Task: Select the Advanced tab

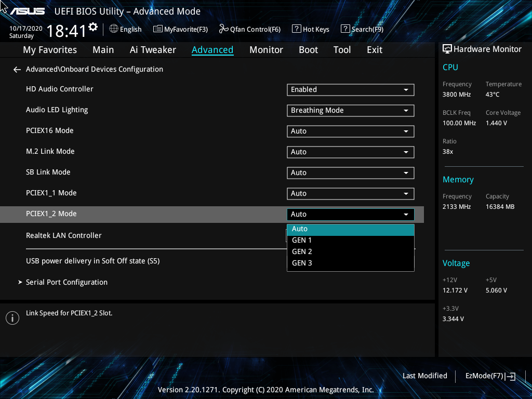Action: 212,50
